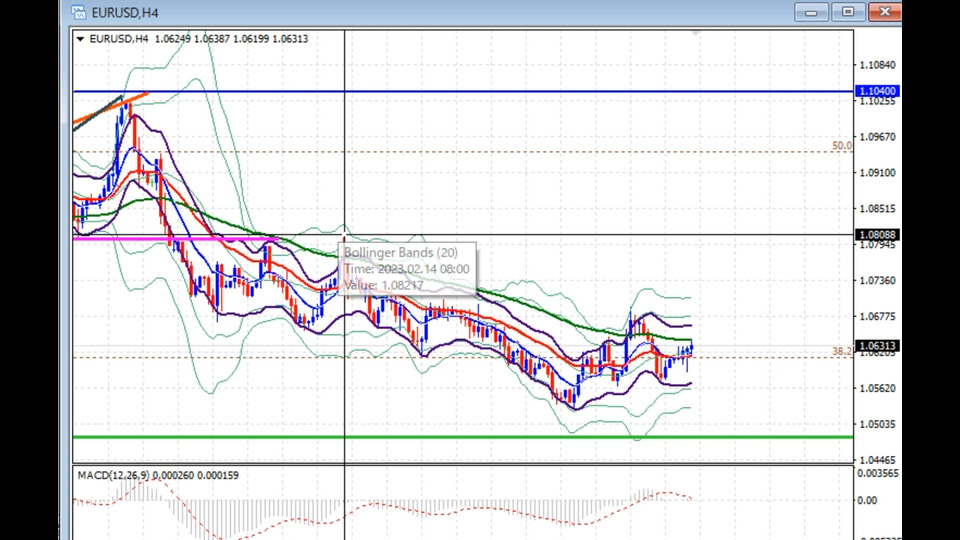Click the 1.09670 price scale value
960x540 pixels.
(x=877, y=137)
